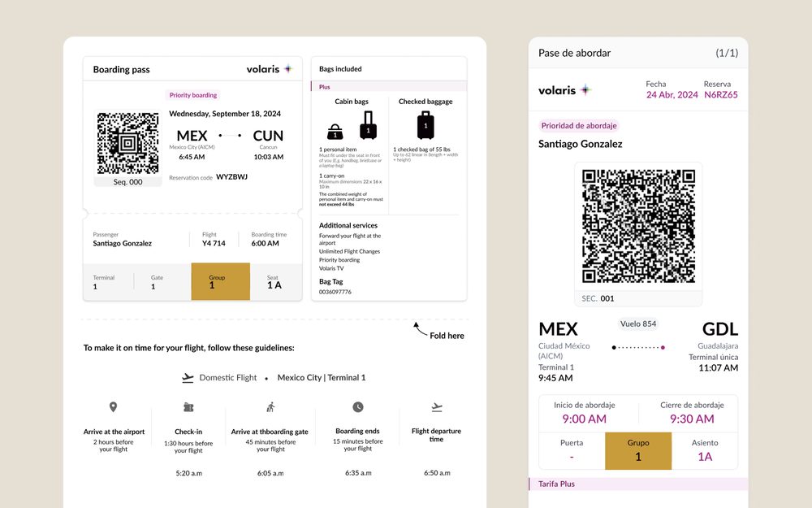
Task: Click the checked baggage suitcase icon
Action: click(x=425, y=125)
